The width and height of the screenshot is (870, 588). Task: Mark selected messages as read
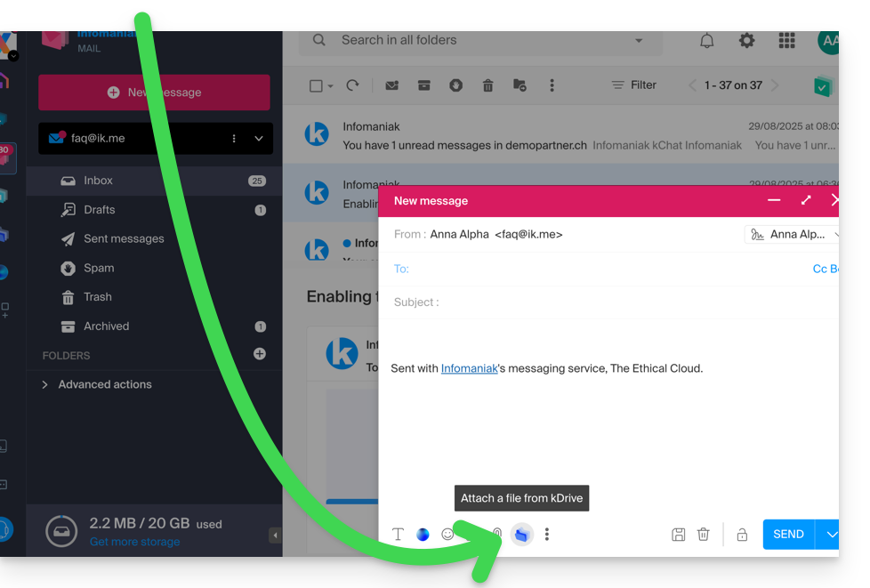click(x=392, y=85)
